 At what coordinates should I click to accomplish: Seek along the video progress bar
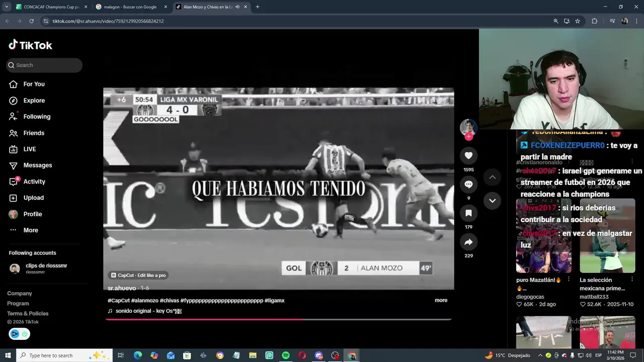(278, 319)
